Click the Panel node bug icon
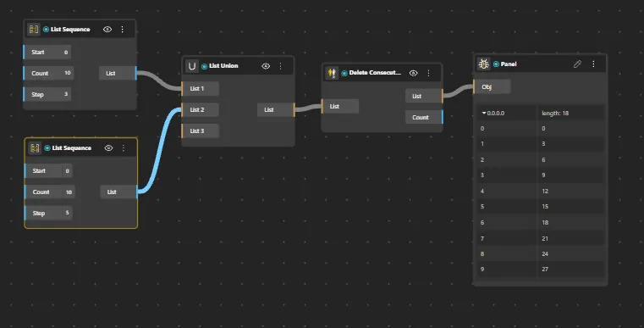 pyautogui.click(x=483, y=64)
